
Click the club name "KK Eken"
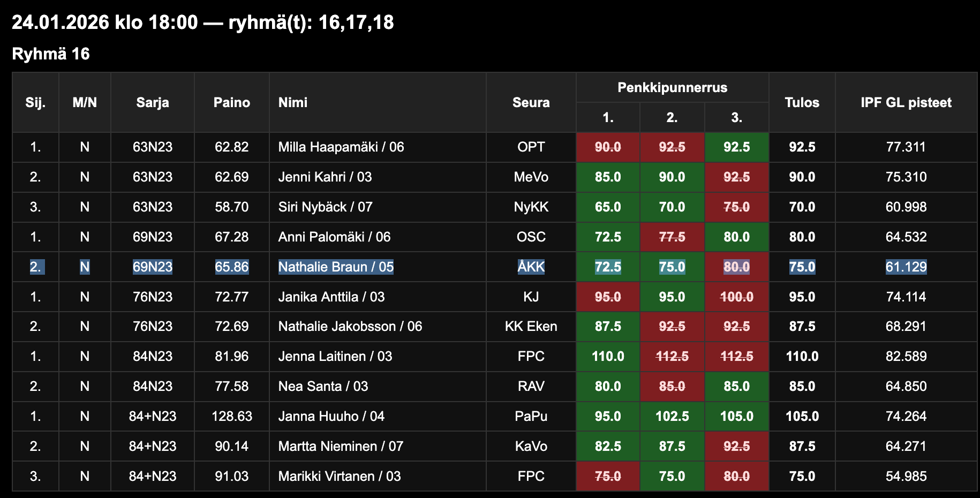tap(531, 327)
